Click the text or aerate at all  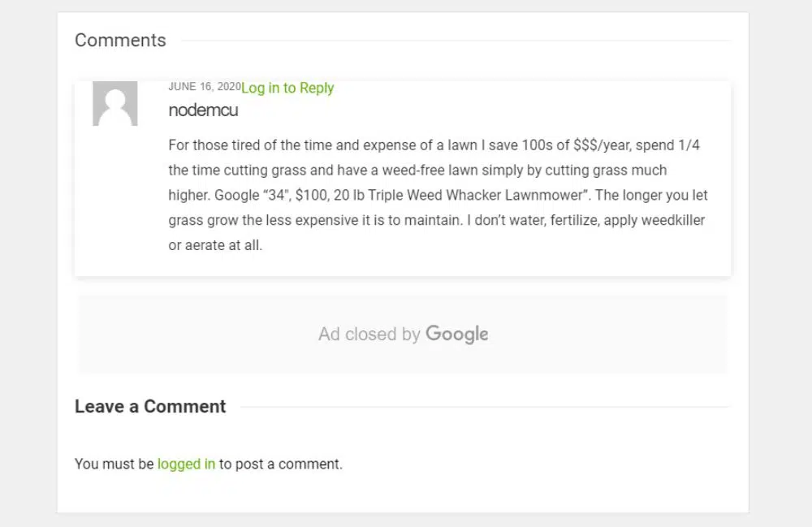pos(215,245)
